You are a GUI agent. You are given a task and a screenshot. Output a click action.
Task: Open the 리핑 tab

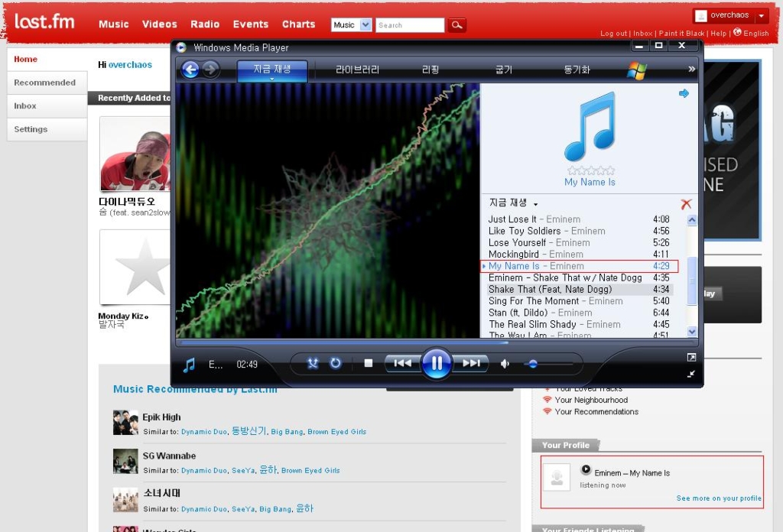tap(430, 70)
